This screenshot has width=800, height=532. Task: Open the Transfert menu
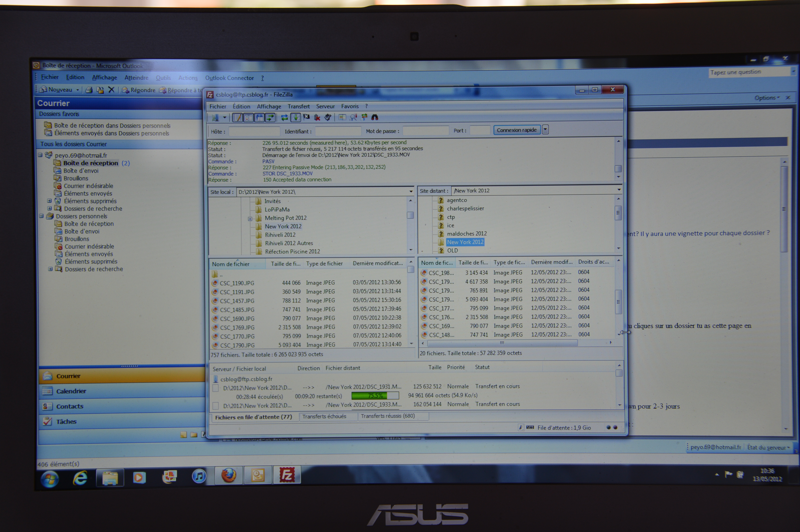299,107
